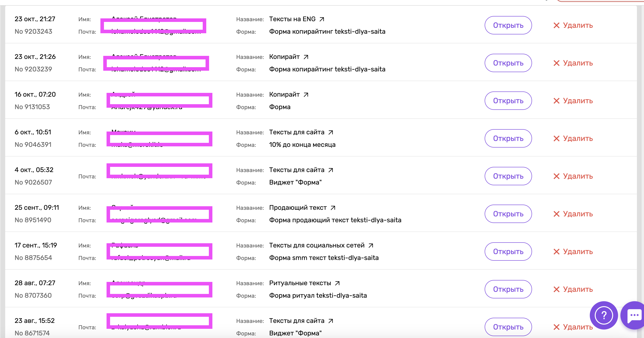Click arrow icon next to Тексты для социальных сетей
The height and width of the screenshot is (338, 644).
coord(371,246)
